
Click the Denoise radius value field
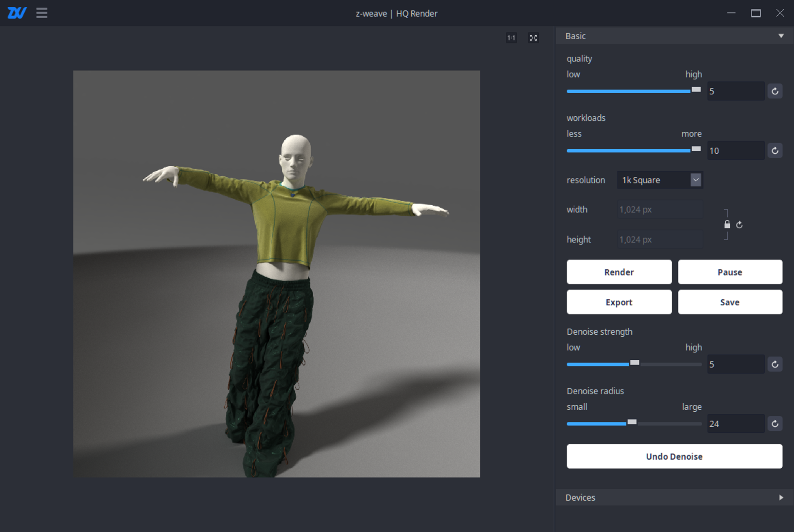[735, 424]
